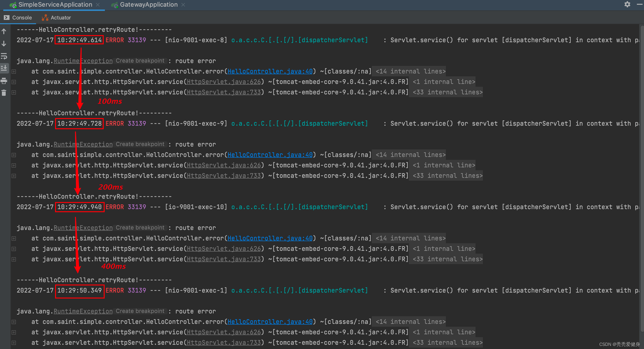The image size is (644, 349).
Task: Expand third HttpServlet.java:733 frame fold
Action: click(x=14, y=259)
